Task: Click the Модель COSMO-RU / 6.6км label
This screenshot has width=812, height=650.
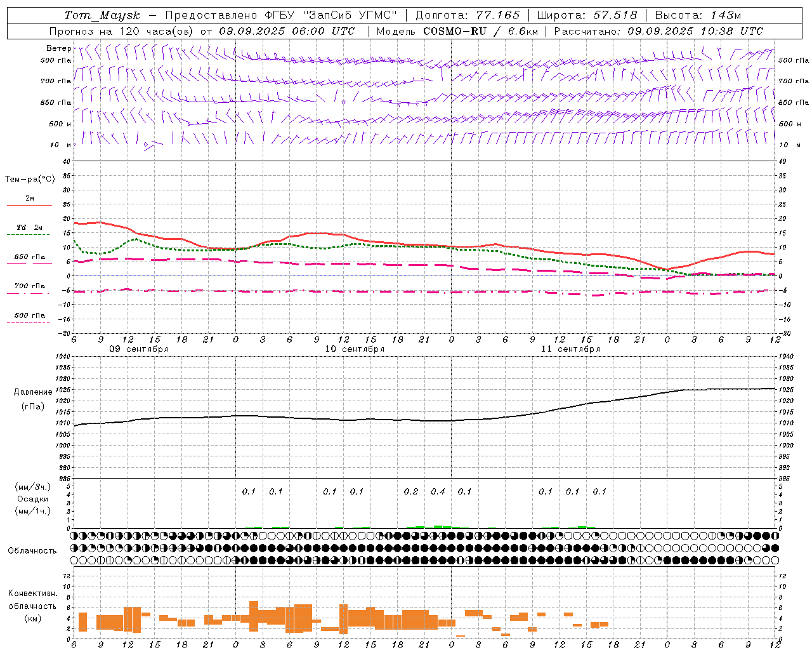Action: coord(457,31)
